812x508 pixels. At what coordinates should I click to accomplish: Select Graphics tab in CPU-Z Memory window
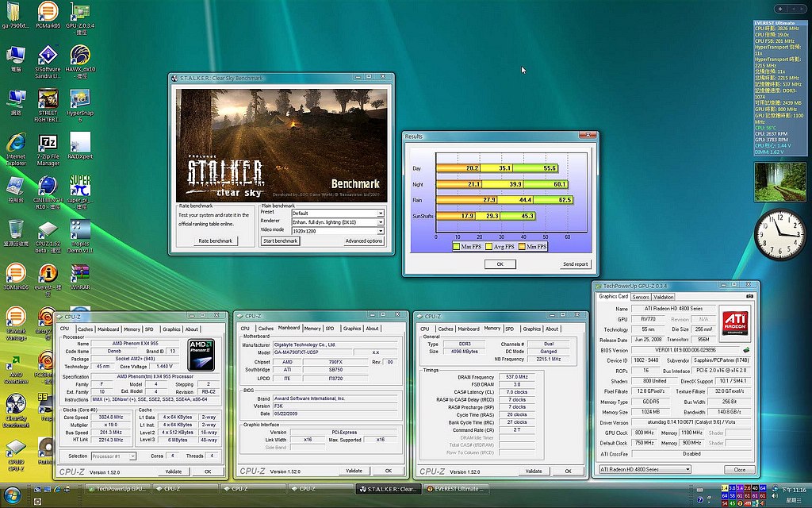click(x=531, y=329)
